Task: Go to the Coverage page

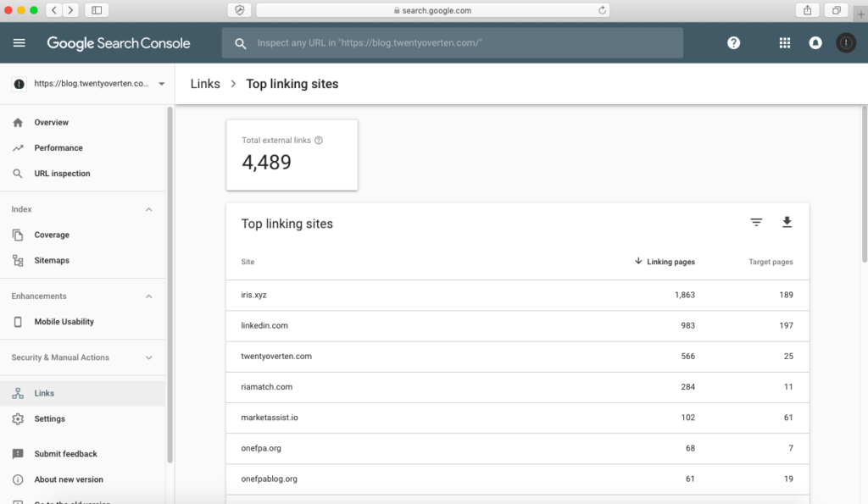Action: click(x=52, y=235)
